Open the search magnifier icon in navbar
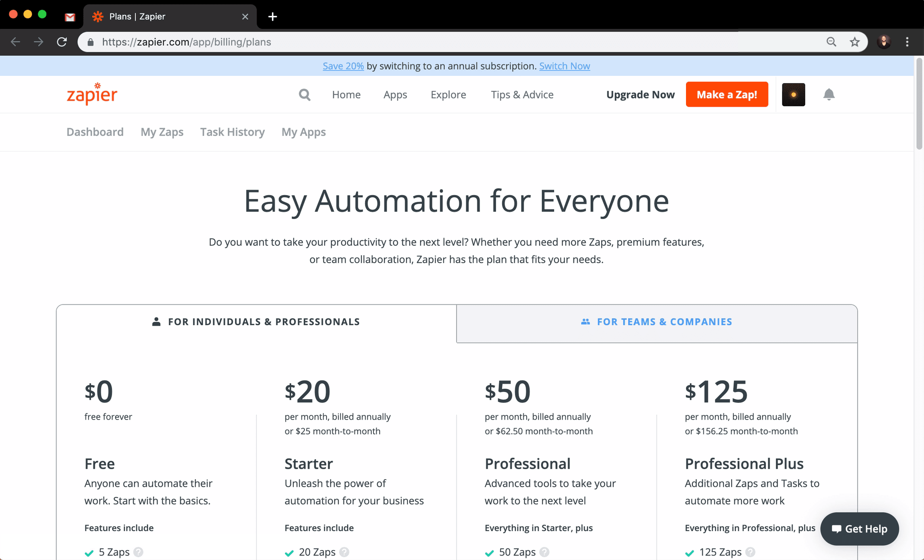The width and height of the screenshot is (924, 560). pyautogui.click(x=305, y=94)
